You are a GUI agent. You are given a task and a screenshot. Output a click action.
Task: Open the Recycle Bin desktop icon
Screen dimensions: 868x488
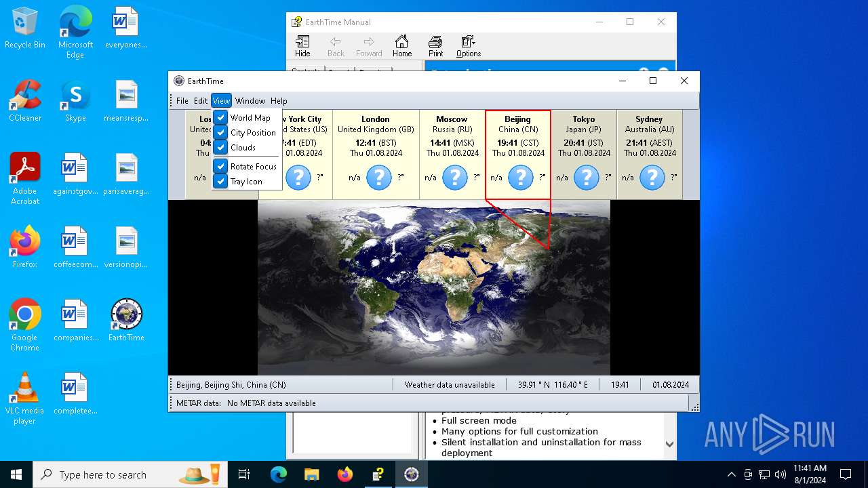point(25,28)
